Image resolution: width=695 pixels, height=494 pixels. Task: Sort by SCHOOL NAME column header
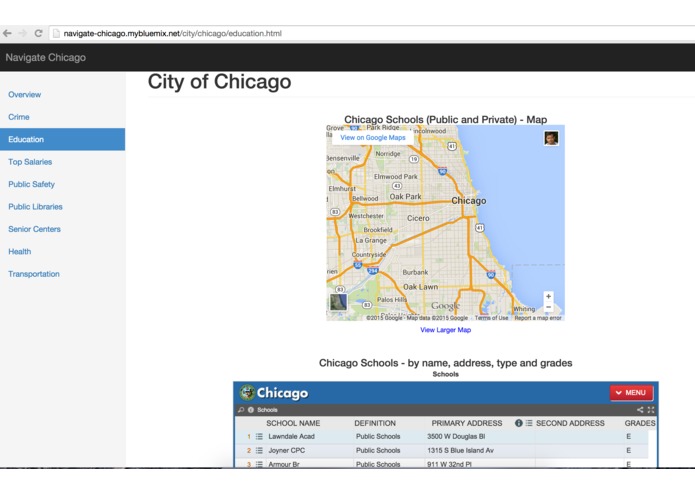[x=293, y=423]
